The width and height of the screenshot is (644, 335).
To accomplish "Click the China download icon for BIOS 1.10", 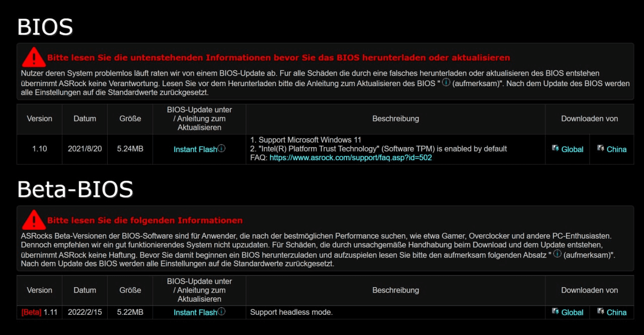I will [601, 148].
